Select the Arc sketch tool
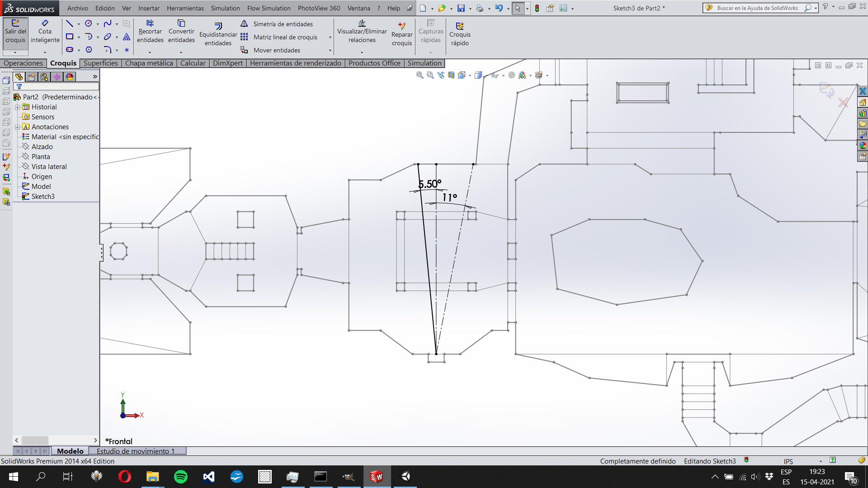Screen dimensions: 868x488 tap(89, 37)
